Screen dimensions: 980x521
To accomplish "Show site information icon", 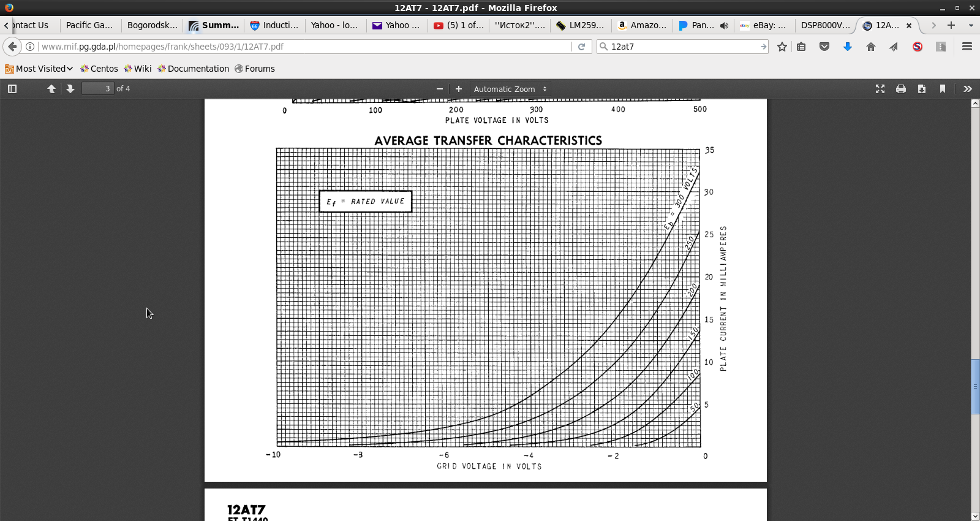I will pos(30,47).
